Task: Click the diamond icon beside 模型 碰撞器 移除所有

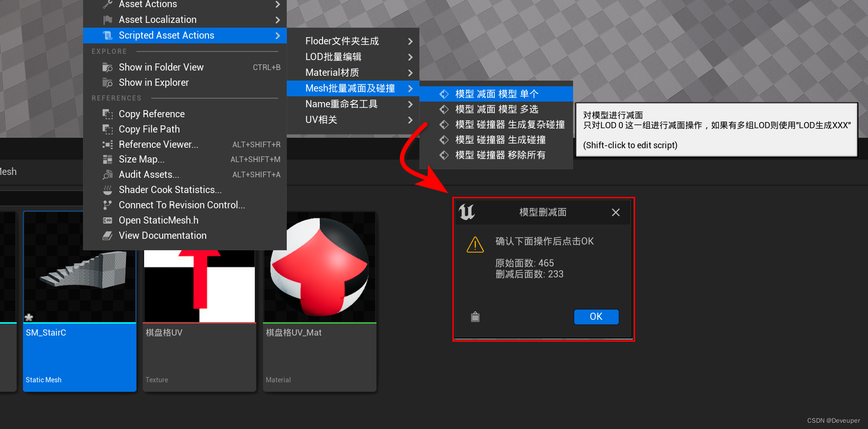Action: point(444,155)
